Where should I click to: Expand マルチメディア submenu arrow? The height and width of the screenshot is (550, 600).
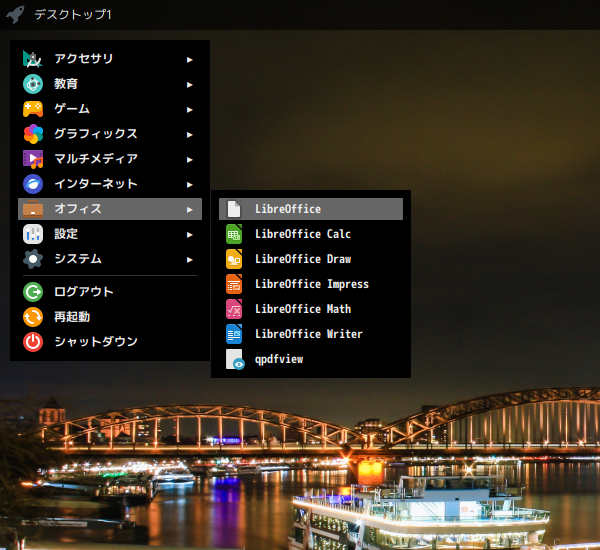[189, 160]
